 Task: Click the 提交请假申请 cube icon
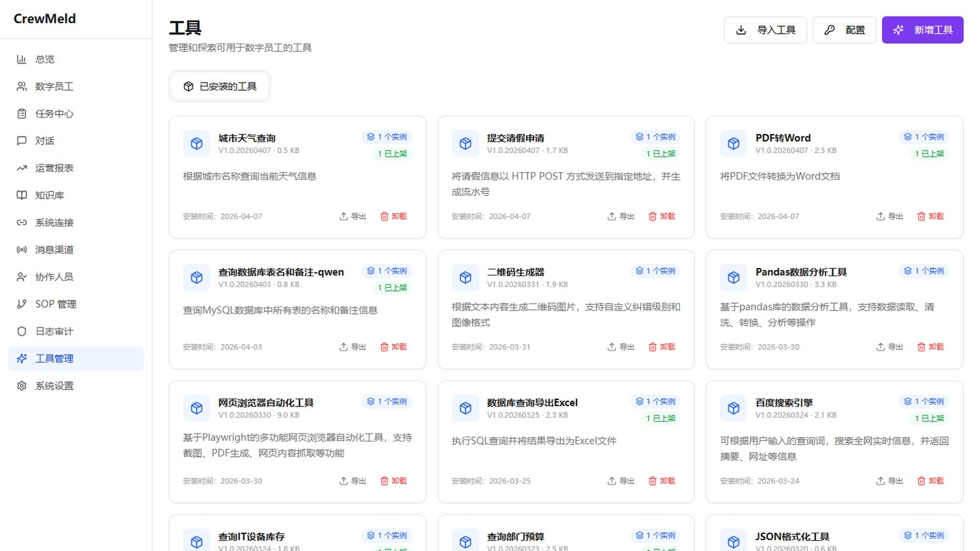pos(466,144)
